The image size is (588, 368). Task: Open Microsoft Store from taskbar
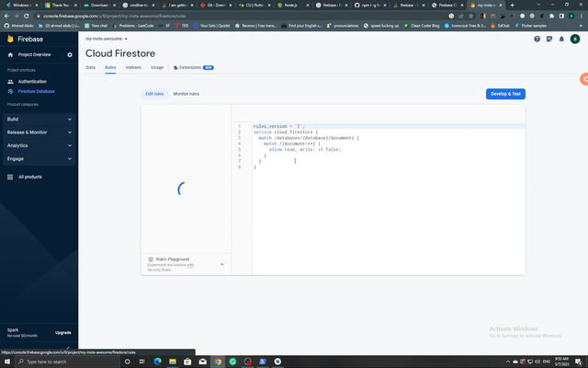click(187, 362)
